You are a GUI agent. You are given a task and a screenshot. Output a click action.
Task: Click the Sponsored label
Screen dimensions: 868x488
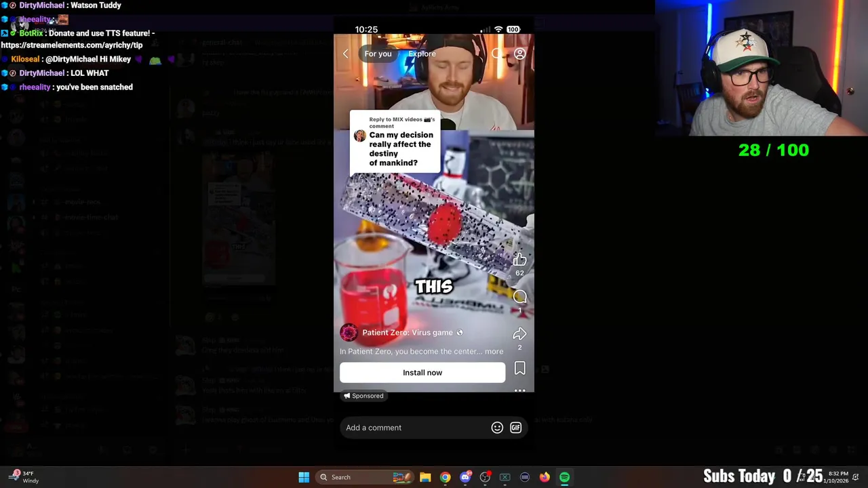pos(363,396)
